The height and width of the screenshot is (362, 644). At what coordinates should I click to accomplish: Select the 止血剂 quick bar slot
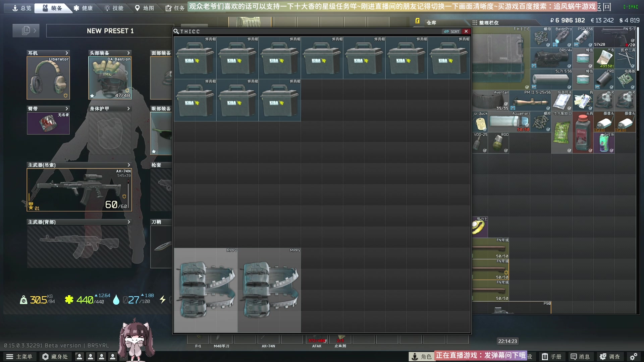[340, 342]
